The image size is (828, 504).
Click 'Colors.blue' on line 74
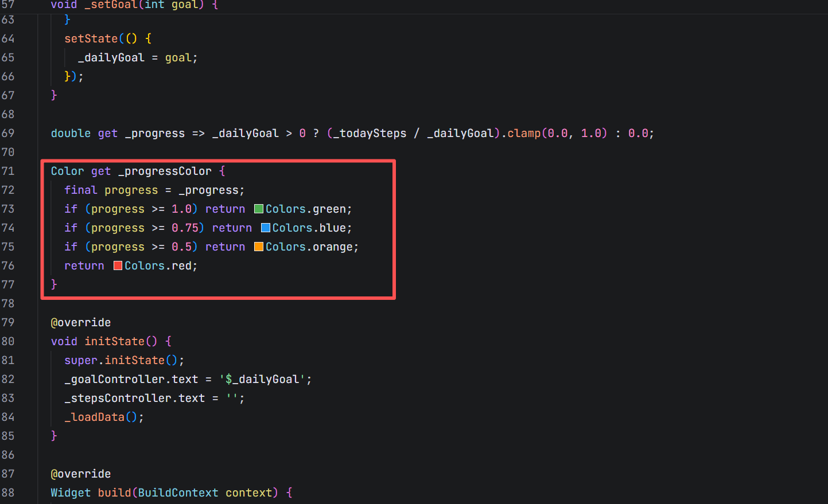point(309,228)
